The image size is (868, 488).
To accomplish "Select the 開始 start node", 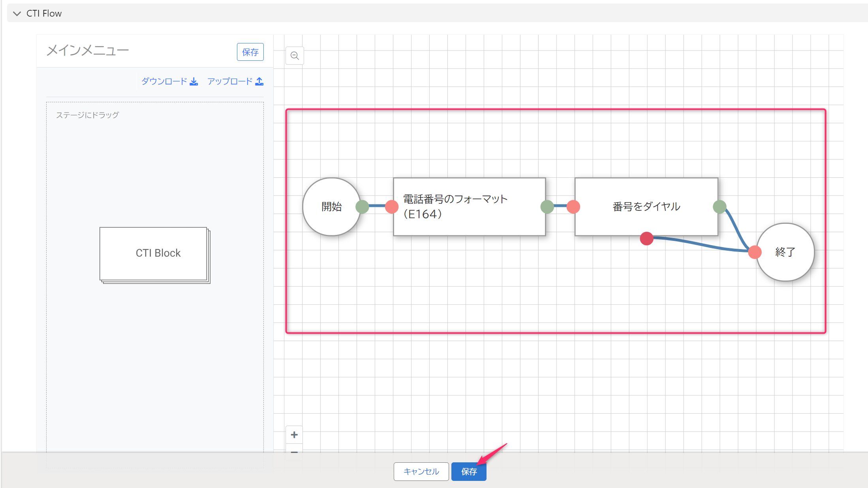I will click(x=332, y=206).
